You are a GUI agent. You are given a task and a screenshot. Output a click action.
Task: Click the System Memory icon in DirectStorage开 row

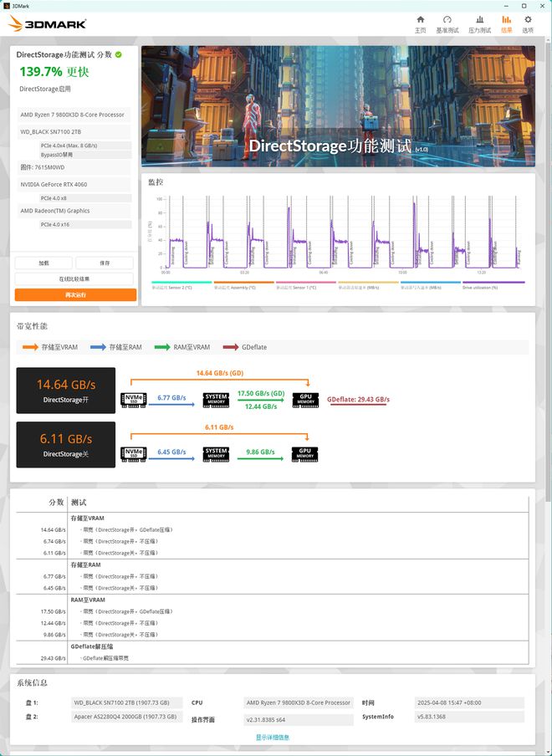[217, 400]
